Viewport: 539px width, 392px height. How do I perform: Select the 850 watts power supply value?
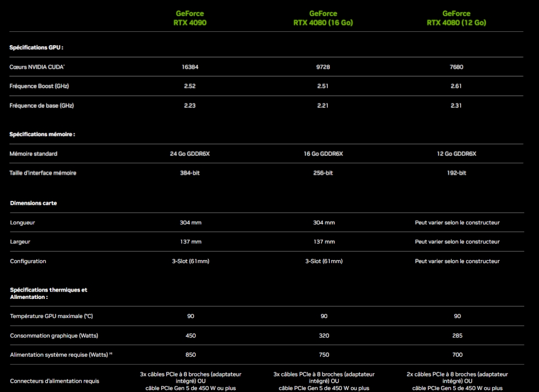191,355
